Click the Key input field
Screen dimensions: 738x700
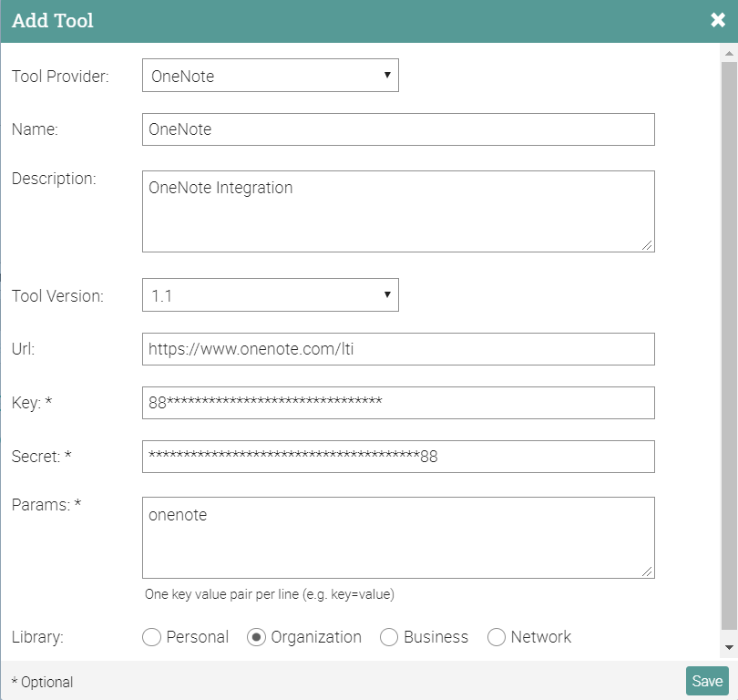398,403
